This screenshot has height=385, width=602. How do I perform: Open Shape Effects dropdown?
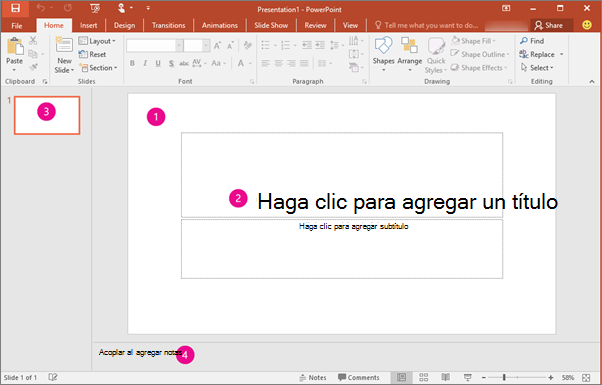tap(479, 68)
